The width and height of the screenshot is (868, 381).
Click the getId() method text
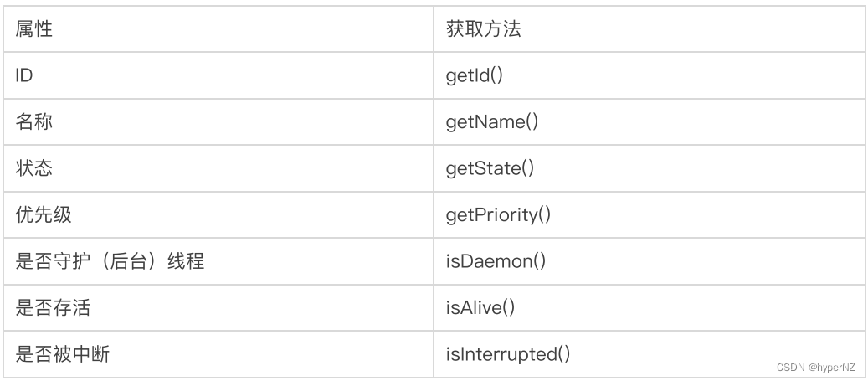click(474, 75)
